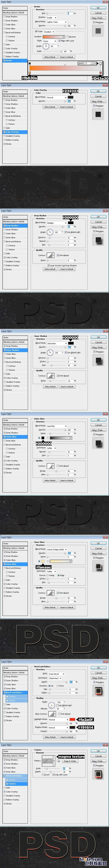
Task: Open the Lighter Color blend mode dropdown
Action: 57,22
